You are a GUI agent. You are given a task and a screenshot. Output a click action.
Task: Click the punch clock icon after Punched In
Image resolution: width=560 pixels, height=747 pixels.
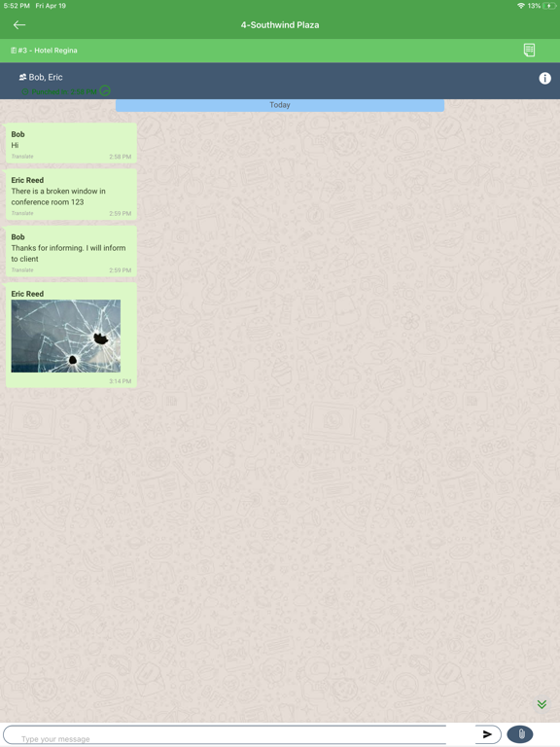click(x=105, y=91)
